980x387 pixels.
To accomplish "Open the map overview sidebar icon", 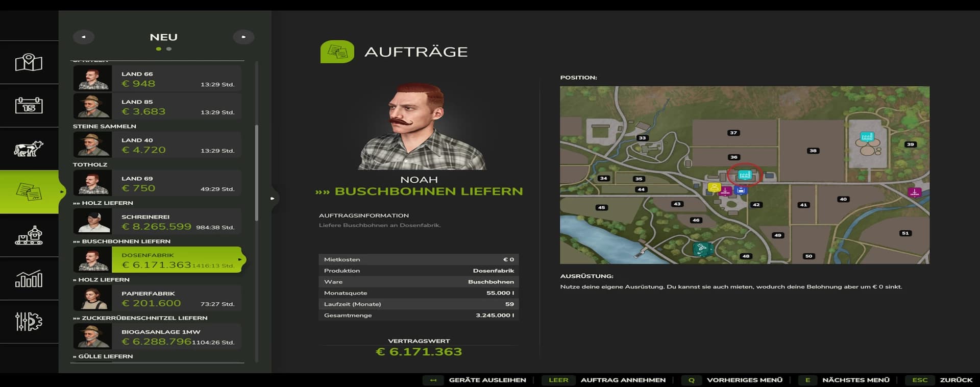I will point(29,62).
